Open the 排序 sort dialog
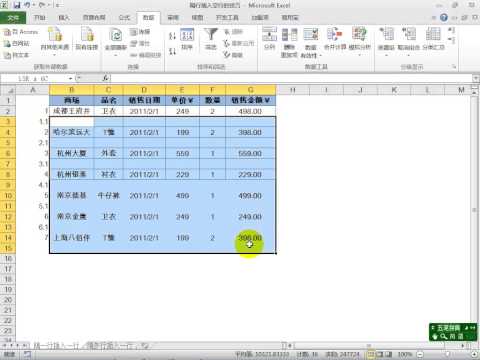480x360 pixels. (x=187, y=39)
